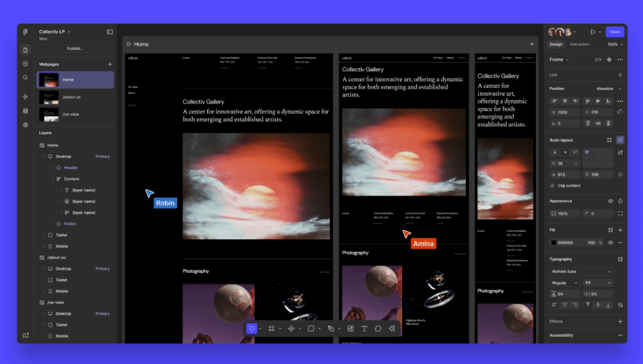The width and height of the screenshot is (643, 364).
Task: Select Home webpage in Webpages list
Action: [x=76, y=80]
